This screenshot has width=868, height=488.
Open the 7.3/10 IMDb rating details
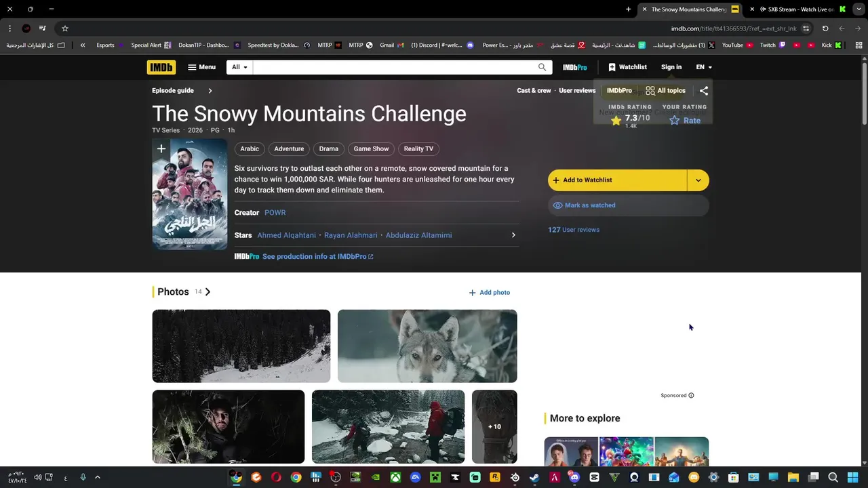(x=630, y=120)
